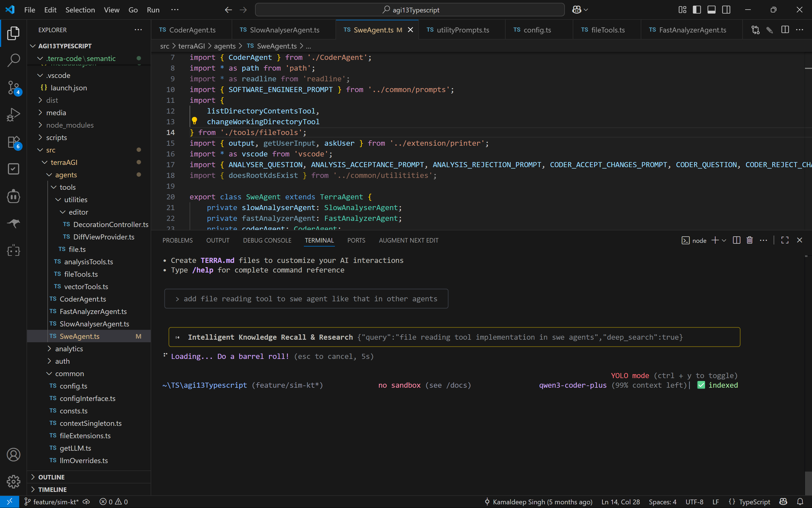The image size is (812, 508).
Task: Open the Source Control view
Action: [x=14, y=87]
